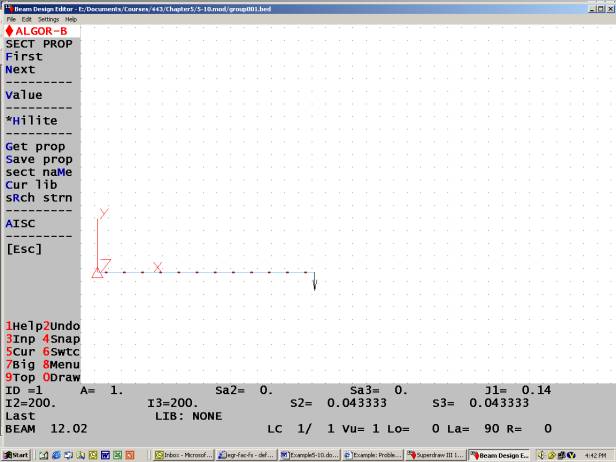Screen dimensions: 616x462
Task: Open the AISC library option
Action: point(20,223)
